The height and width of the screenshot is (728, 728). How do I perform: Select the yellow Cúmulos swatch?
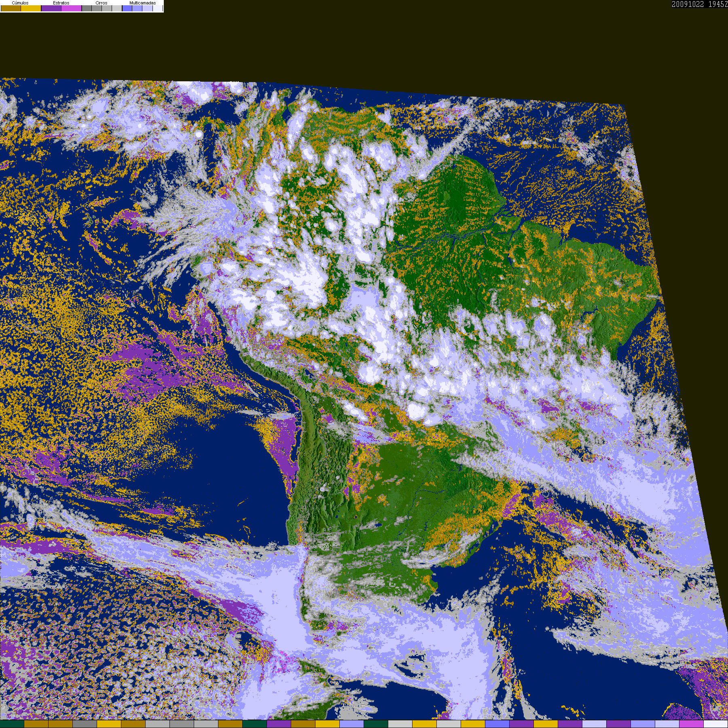click(31, 8)
